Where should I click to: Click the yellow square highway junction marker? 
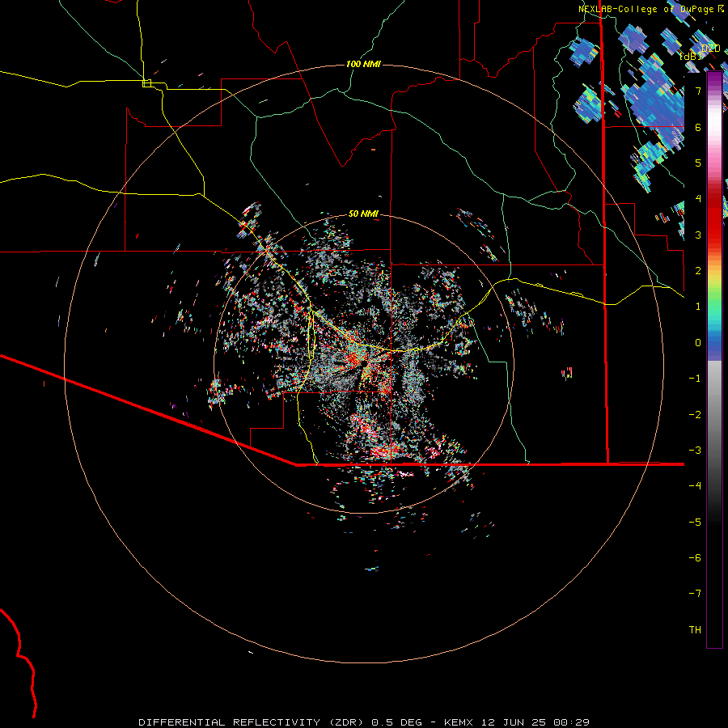[146, 83]
